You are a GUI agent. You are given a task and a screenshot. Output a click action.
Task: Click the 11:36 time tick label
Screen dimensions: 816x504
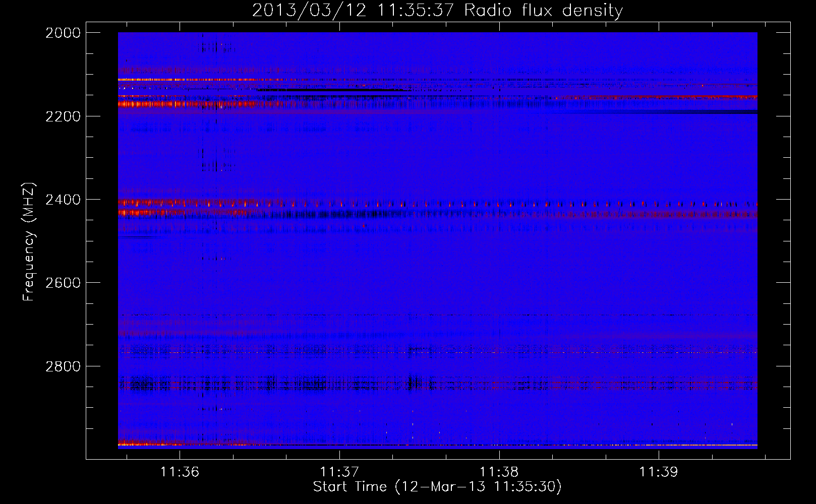point(180,472)
